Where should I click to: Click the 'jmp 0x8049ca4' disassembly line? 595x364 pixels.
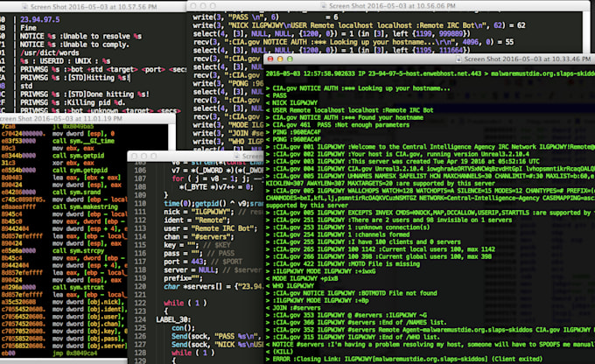tap(74, 353)
